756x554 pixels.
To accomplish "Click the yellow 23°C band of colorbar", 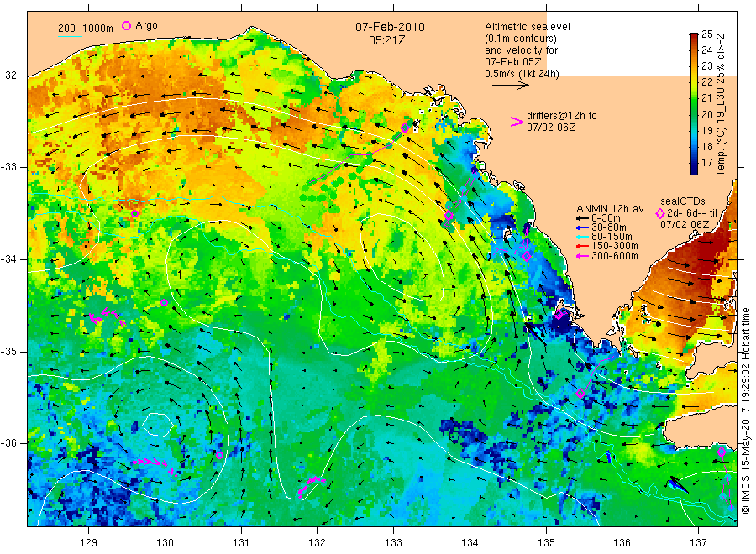I will coord(694,66).
